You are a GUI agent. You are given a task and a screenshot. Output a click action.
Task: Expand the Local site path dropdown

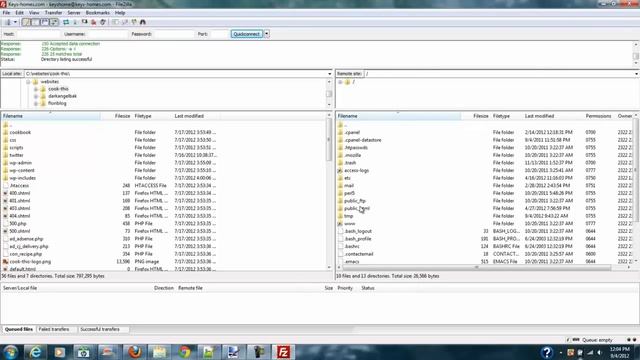(x=329, y=74)
